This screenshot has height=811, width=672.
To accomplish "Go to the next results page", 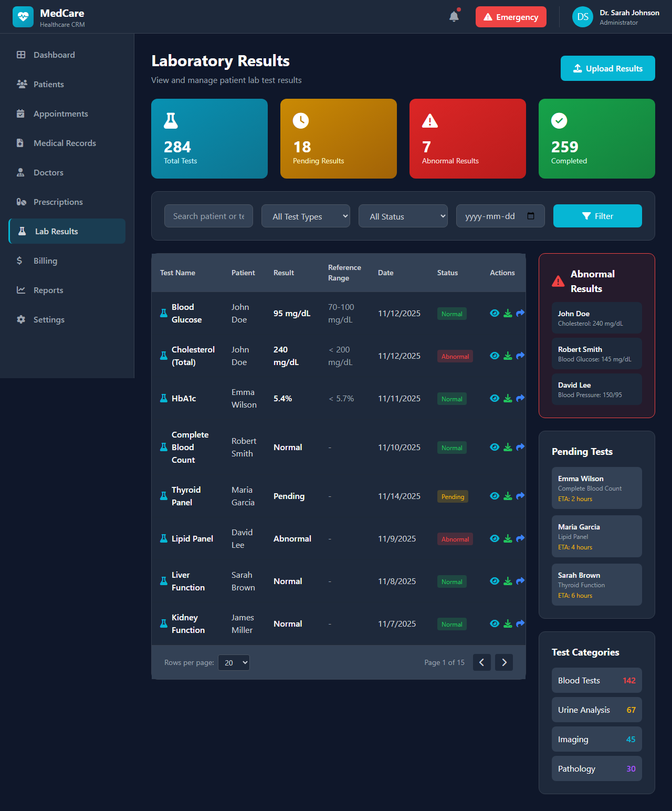I will 504,662.
